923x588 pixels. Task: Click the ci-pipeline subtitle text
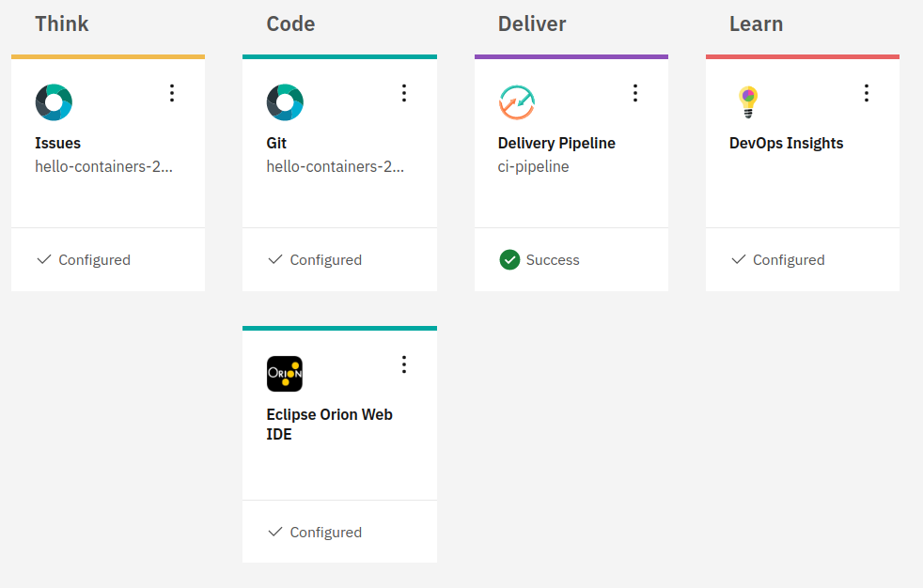533,167
